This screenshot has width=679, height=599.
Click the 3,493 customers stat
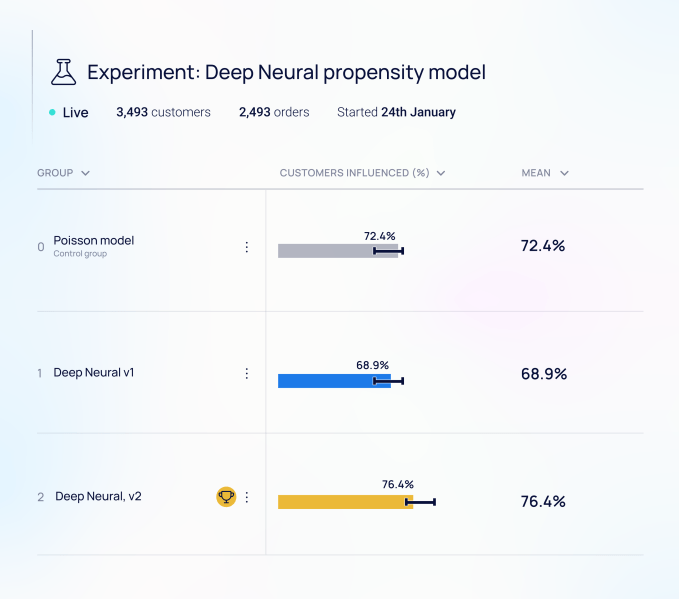click(163, 112)
